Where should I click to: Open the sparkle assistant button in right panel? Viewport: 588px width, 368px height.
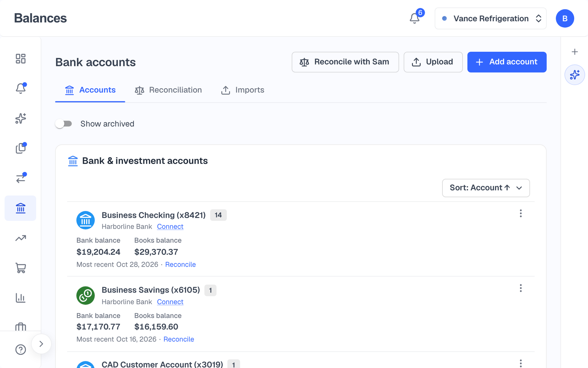(575, 75)
